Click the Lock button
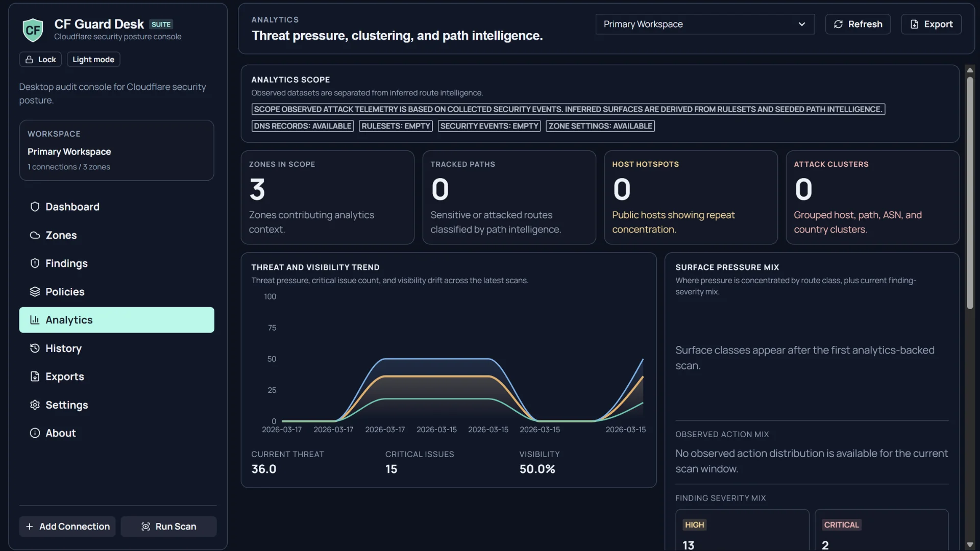The height and width of the screenshot is (551, 980). click(x=40, y=59)
